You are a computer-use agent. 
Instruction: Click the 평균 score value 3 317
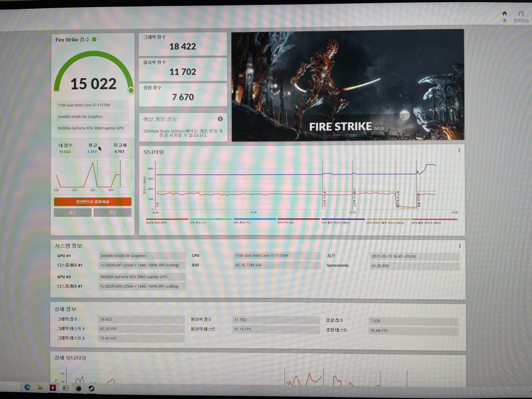[x=92, y=151]
